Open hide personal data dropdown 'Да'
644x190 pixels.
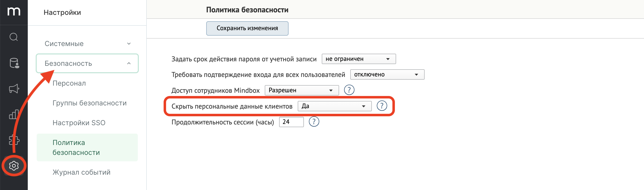click(334, 106)
